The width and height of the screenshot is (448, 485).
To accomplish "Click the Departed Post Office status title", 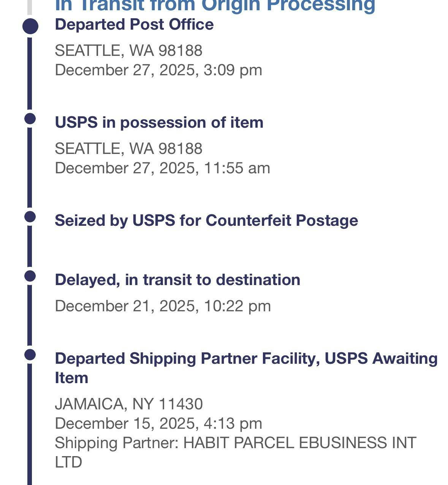I will 134,25.
